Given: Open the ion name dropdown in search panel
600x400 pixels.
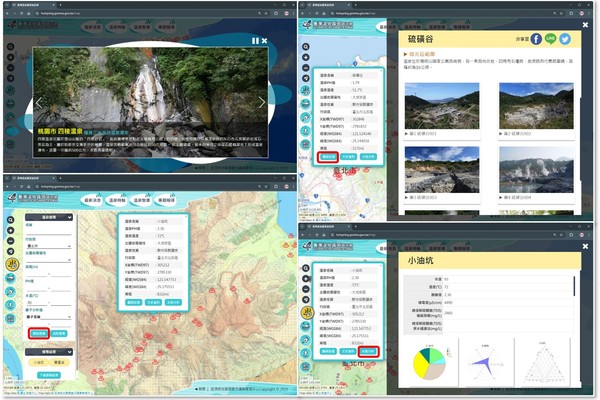Looking at the screenshot, I should click(x=49, y=317).
